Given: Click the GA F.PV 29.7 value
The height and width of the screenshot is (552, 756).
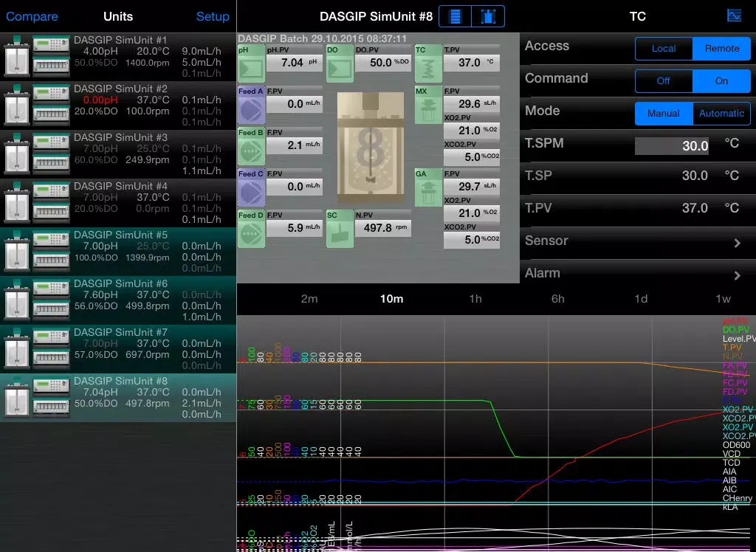Looking at the screenshot, I should [x=472, y=186].
